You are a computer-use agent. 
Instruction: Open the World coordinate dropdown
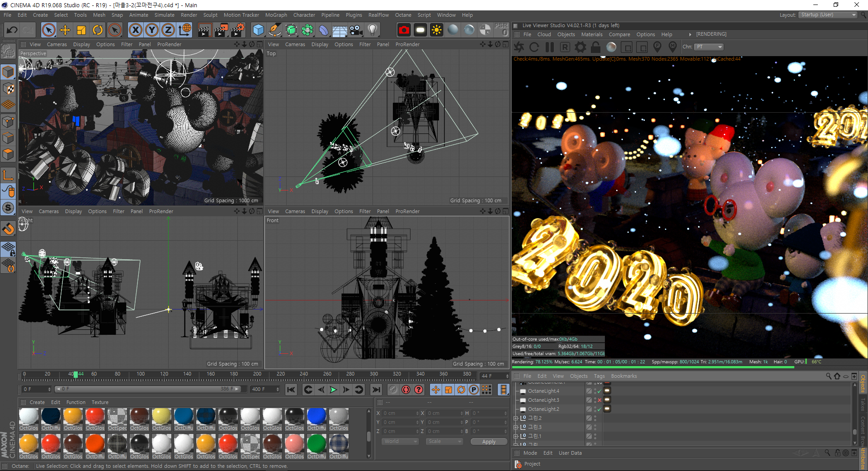coord(401,442)
